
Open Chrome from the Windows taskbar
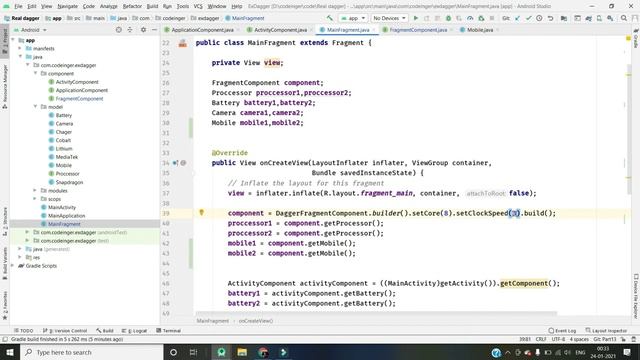(263, 352)
